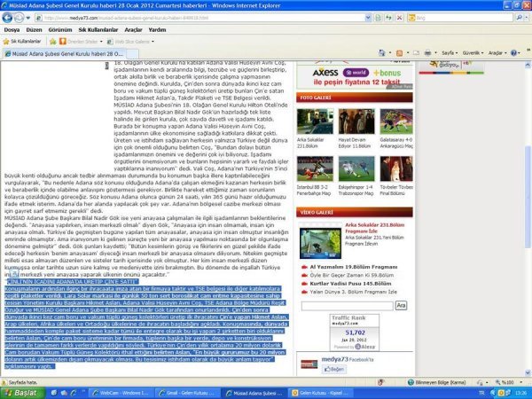Open İstanbul BB 3-2 Fenerbahçe Maç thumbnail
Viewport: 532px width, 399px height.
point(315,168)
